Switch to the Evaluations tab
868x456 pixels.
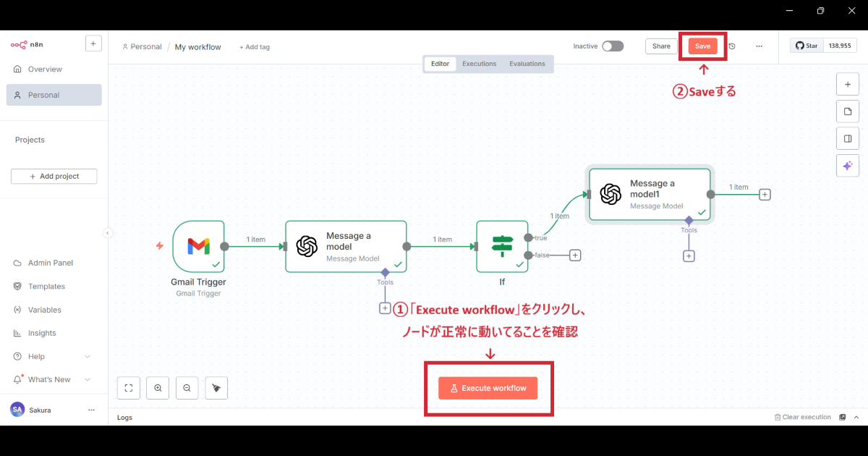coord(527,63)
